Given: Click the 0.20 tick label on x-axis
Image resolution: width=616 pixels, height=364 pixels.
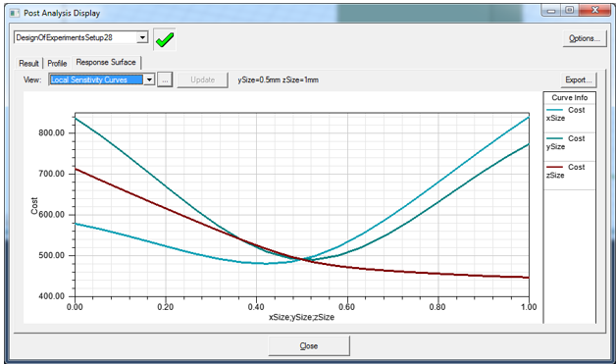Looking at the screenshot, I should [166, 307].
